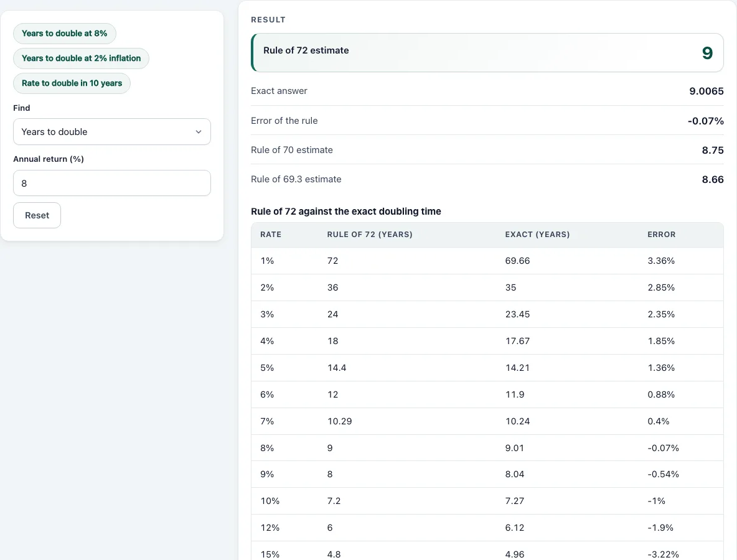Viewport: 737px width, 560px height.
Task: Click the exact value 69.66
Action: pyautogui.click(x=517, y=261)
